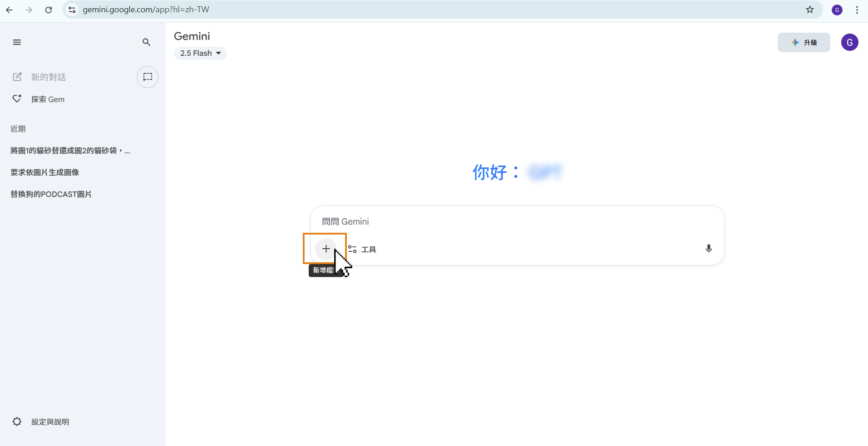
Task: Open the 工具 tools menu
Action: pyautogui.click(x=362, y=249)
